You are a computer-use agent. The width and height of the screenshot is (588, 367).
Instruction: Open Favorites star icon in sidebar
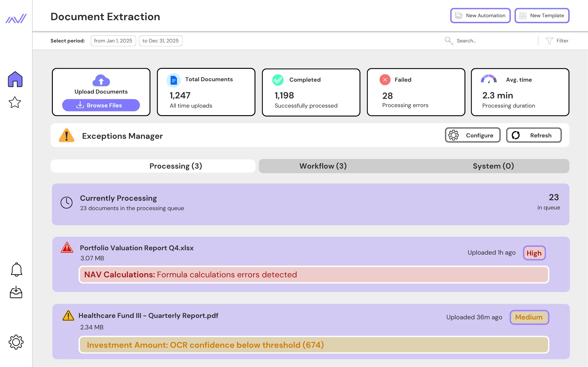coord(15,102)
